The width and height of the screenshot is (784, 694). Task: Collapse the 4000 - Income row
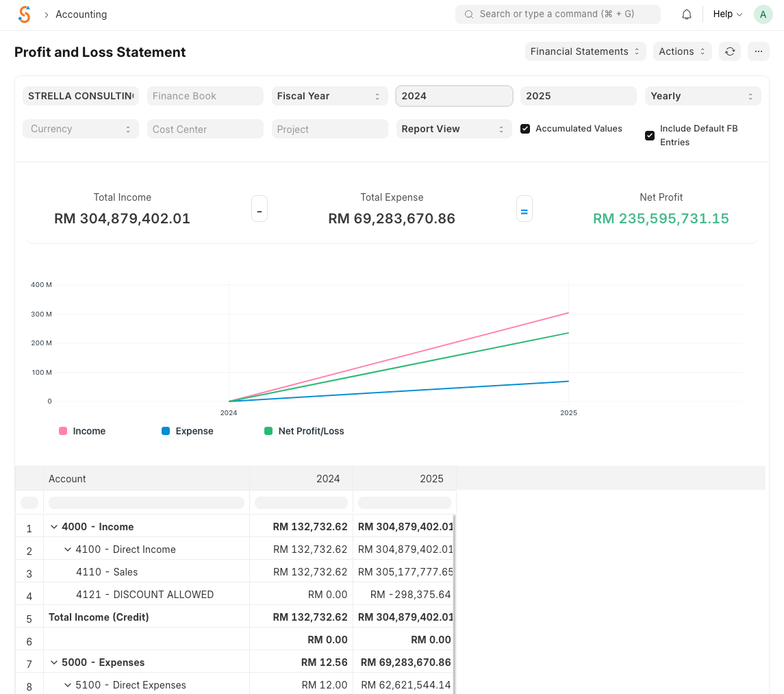(x=54, y=527)
